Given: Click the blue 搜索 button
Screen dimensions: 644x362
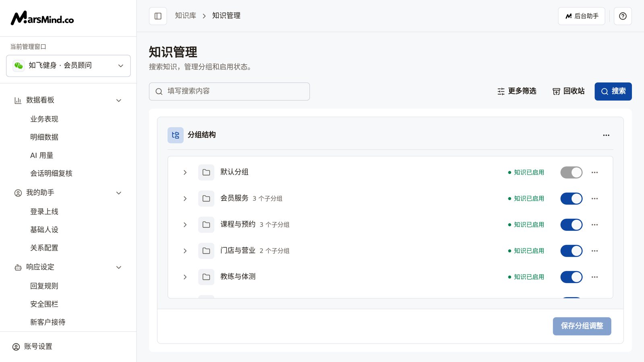Looking at the screenshot, I should [613, 91].
